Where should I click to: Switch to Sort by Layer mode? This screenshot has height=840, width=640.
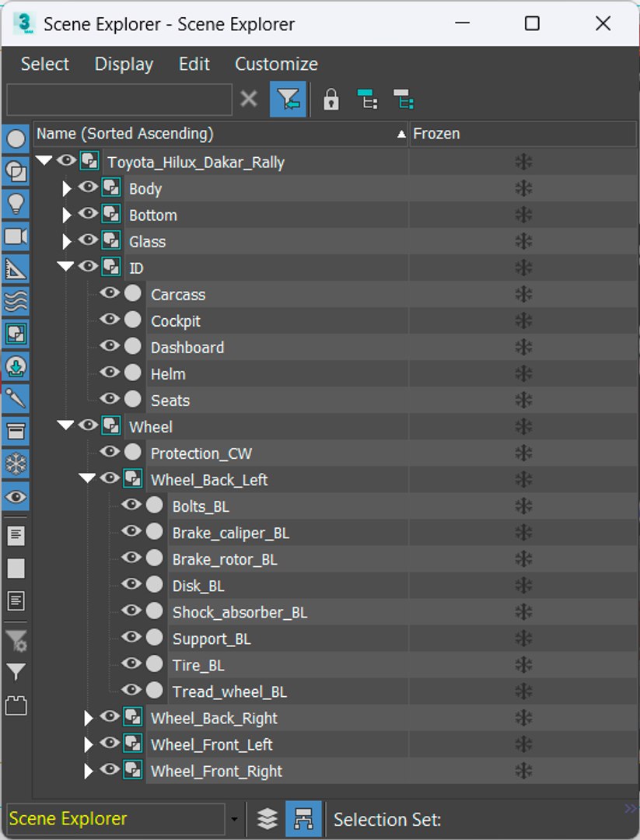pyautogui.click(x=268, y=818)
